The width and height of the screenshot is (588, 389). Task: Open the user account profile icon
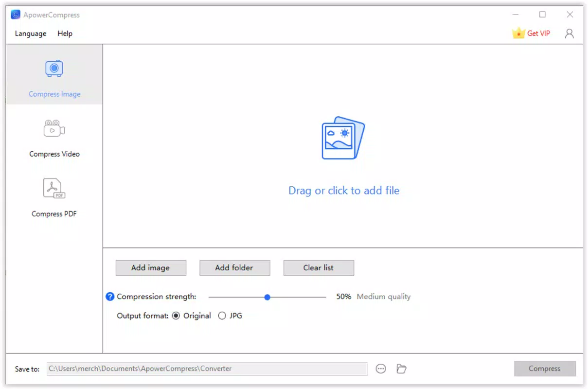570,34
